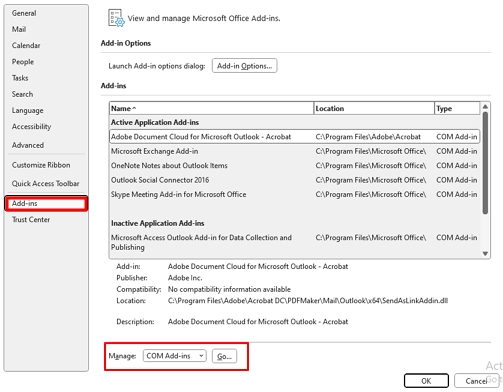This screenshot has width=503, height=392.
Task: Open the Search options category
Action: tap(22, 94)
